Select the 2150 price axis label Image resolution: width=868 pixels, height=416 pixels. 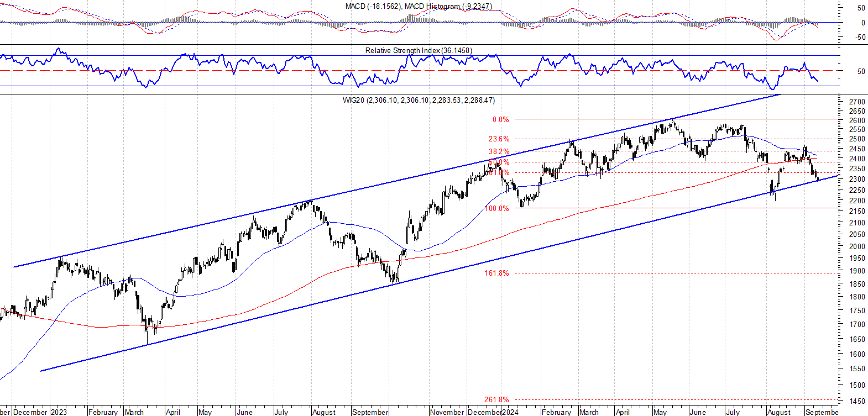(857, 212)
